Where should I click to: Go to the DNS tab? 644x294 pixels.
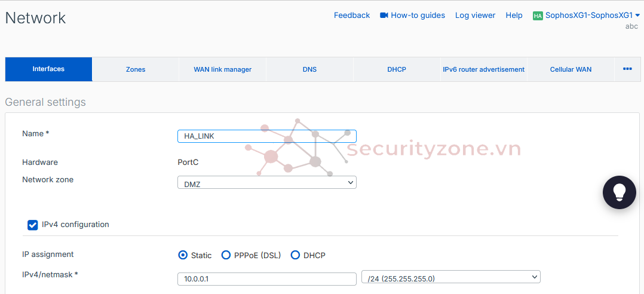[309, 69]
